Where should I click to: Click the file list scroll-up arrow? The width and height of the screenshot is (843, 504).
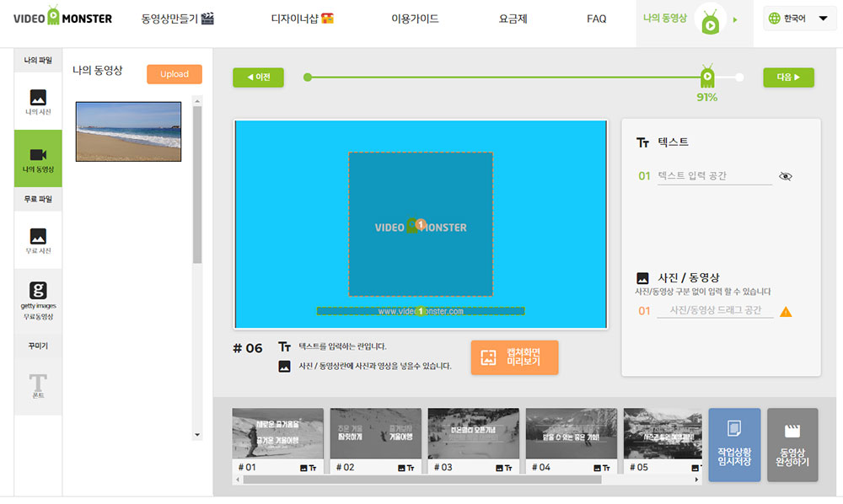tap(197, 101)
